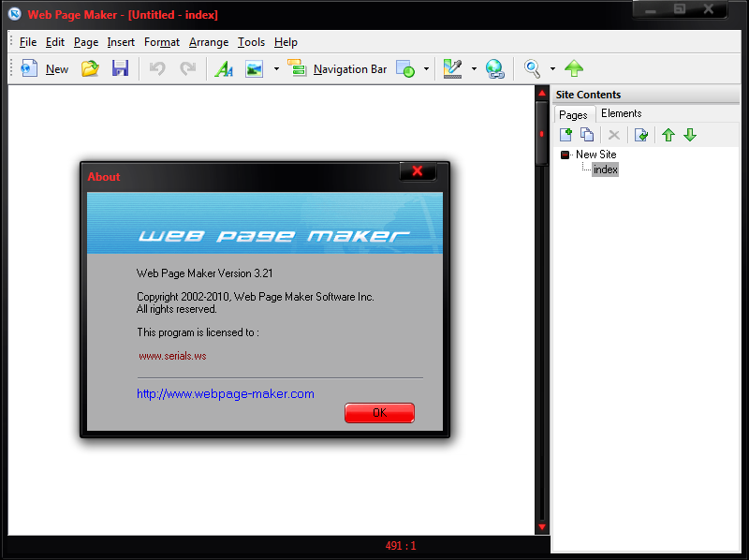Add a new page in Site Contents

[566, 135]
